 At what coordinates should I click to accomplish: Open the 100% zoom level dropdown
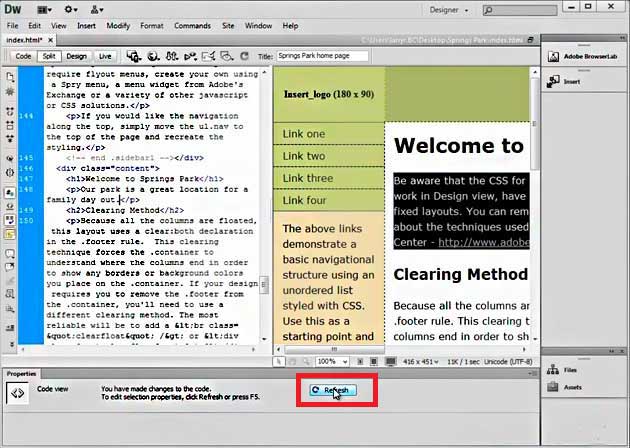[332, 362]
